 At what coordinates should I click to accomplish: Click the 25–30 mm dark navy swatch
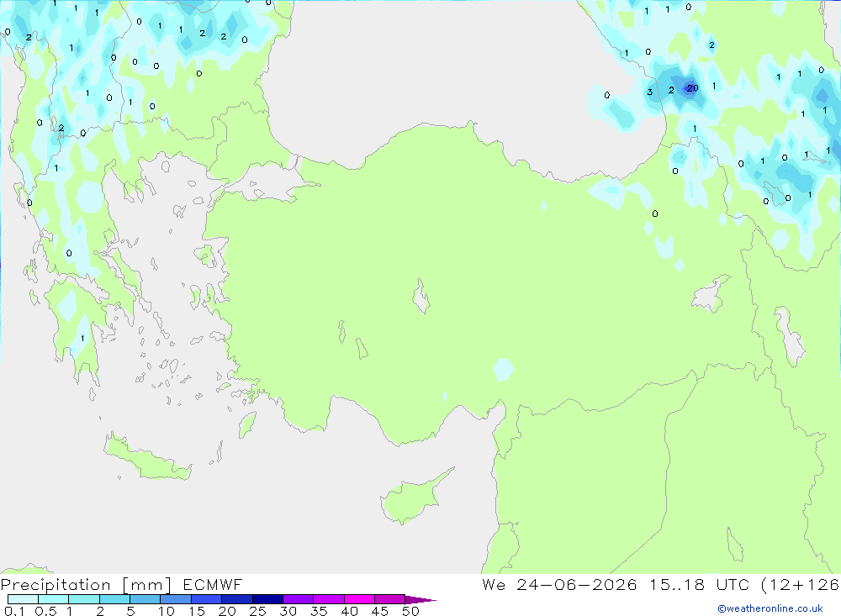tap(267, 599)
